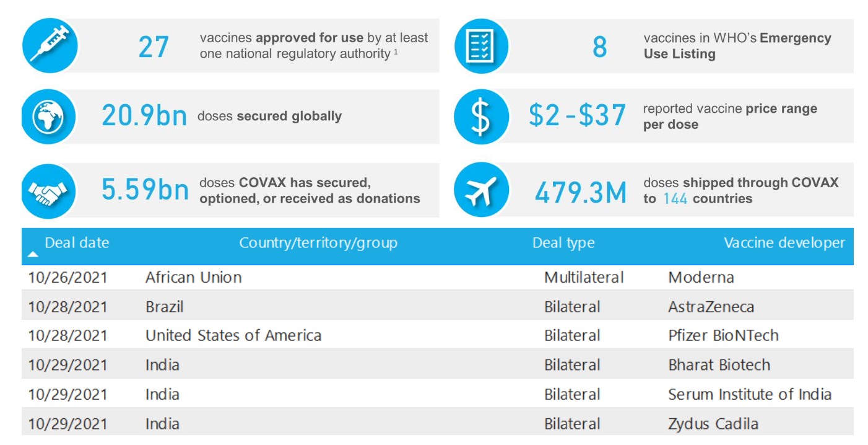Sort by Country/territory/group column header
The width and height of the screenshot is (868, 445).
[x=318, y=242]
